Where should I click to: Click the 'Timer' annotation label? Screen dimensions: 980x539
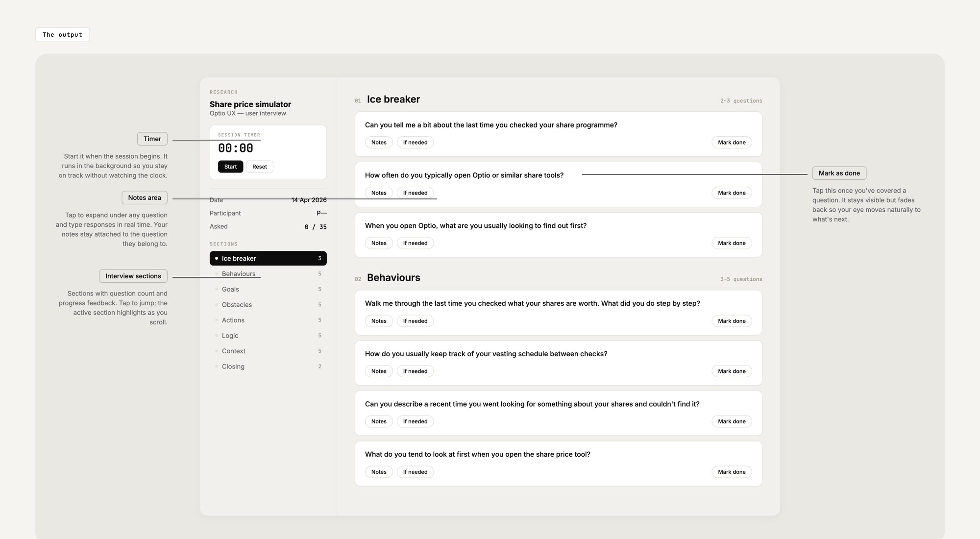152,139
